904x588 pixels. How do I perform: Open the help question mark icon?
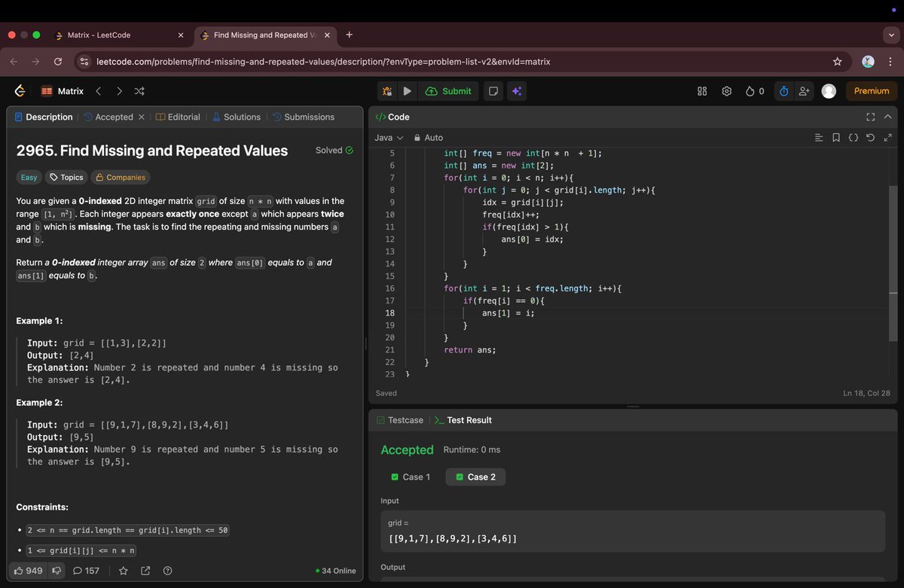click(167, 571)
